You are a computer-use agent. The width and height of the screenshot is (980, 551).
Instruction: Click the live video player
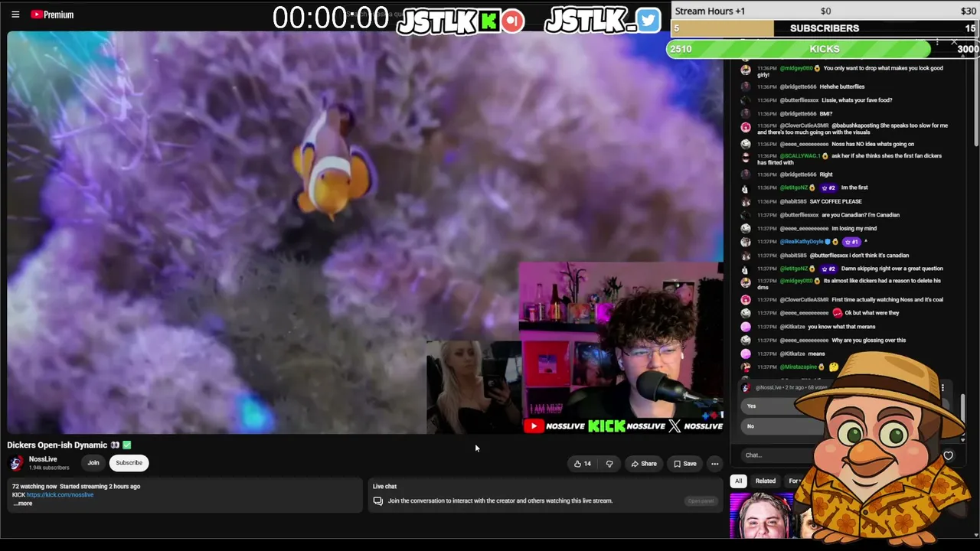click(x=365, y=233)
